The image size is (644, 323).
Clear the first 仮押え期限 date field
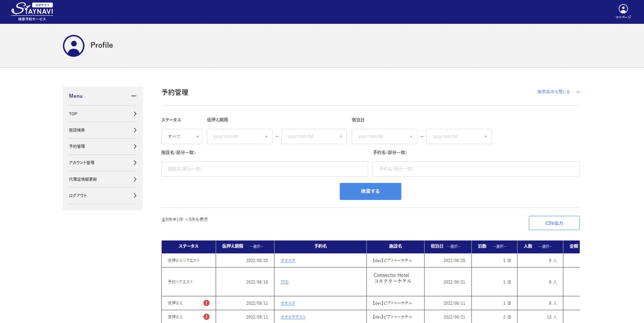(266, 136)
